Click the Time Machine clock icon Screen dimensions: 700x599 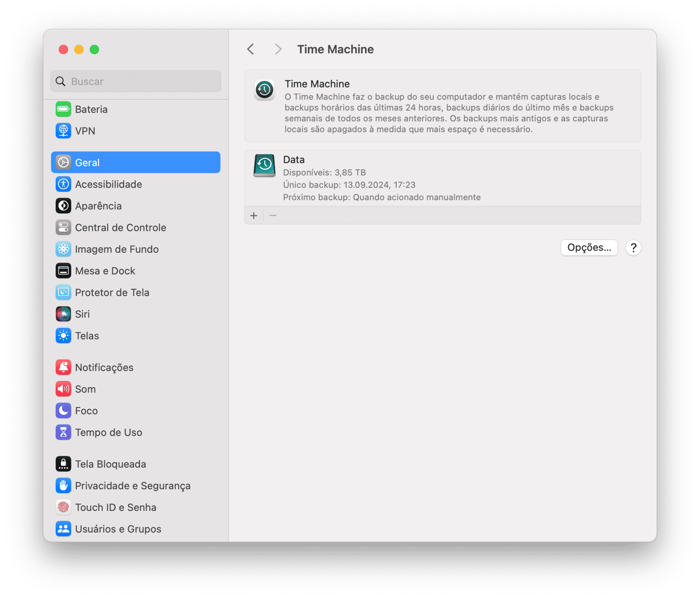(x=264, y=90)
